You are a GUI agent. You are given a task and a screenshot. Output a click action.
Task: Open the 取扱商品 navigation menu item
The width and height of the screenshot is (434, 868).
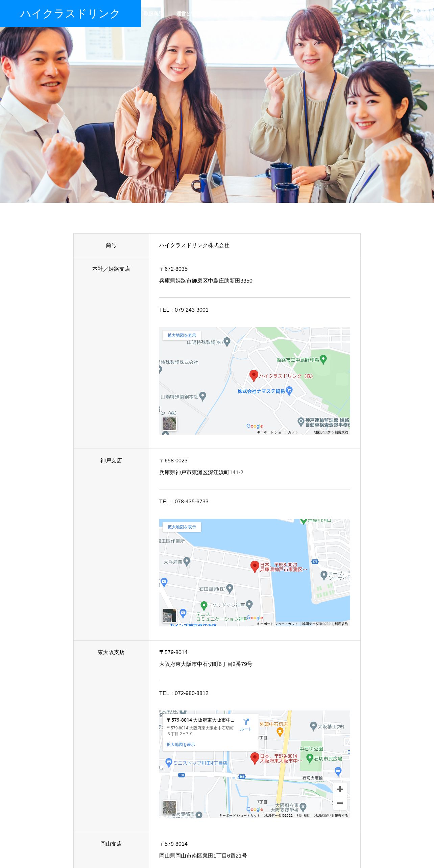pos(153,14)
